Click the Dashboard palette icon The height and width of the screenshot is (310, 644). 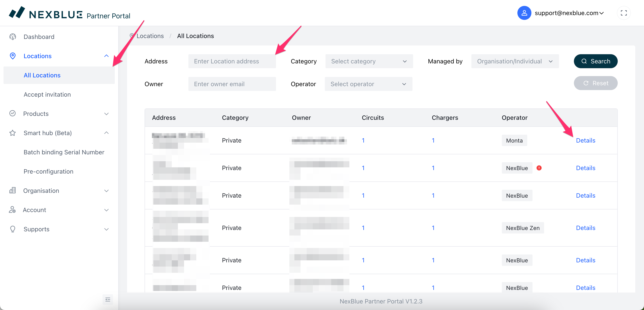[x=13, y=37]
